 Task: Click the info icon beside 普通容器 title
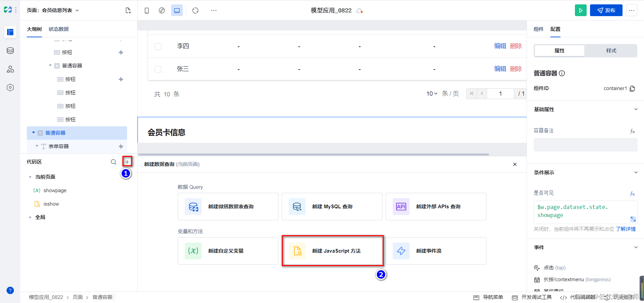click(x=562, y=73)
